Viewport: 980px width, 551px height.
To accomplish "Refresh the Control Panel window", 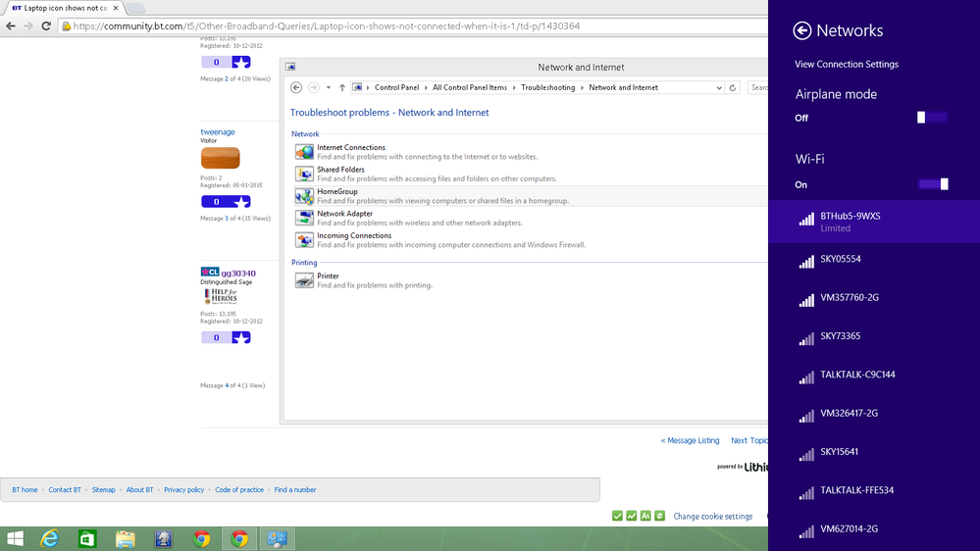I will pyautogui.click(x=733, y=87).
